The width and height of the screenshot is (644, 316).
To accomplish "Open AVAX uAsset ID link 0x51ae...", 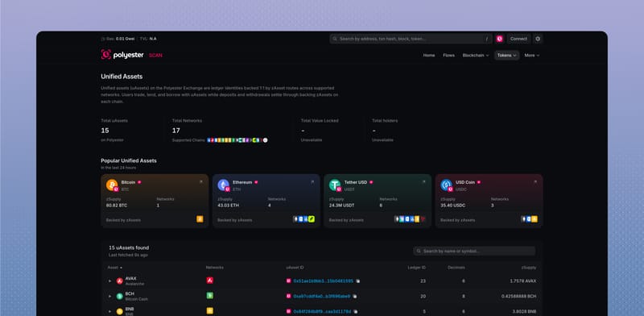I will tap(323, 281).
